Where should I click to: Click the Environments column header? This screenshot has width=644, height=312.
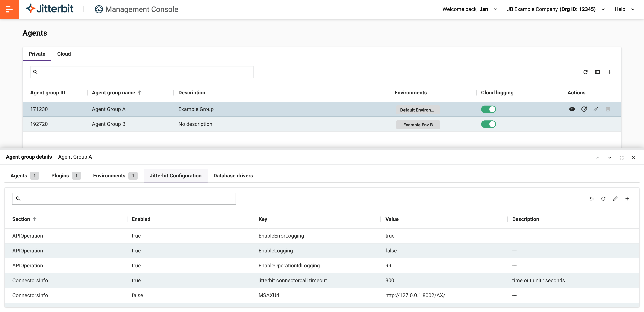pos(411,93)
